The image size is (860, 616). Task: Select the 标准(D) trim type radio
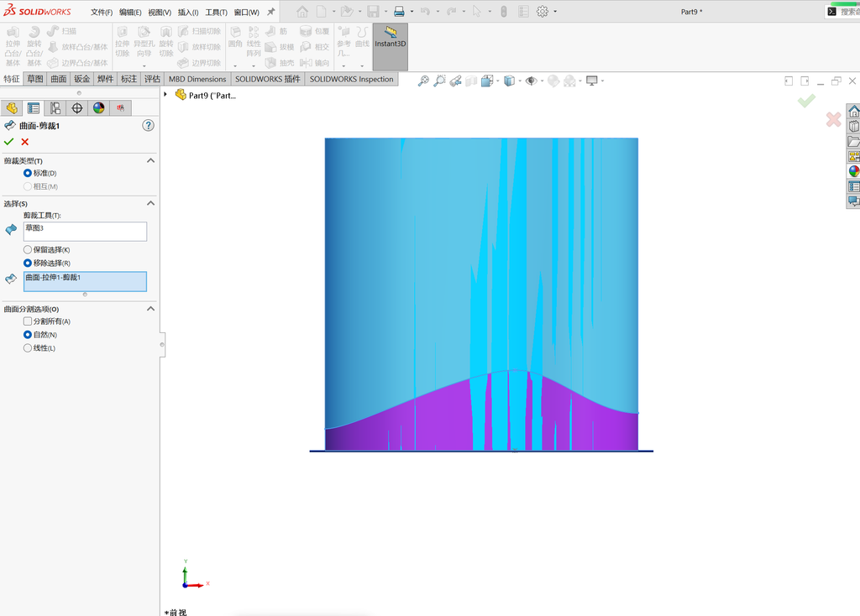coord(28,173)
